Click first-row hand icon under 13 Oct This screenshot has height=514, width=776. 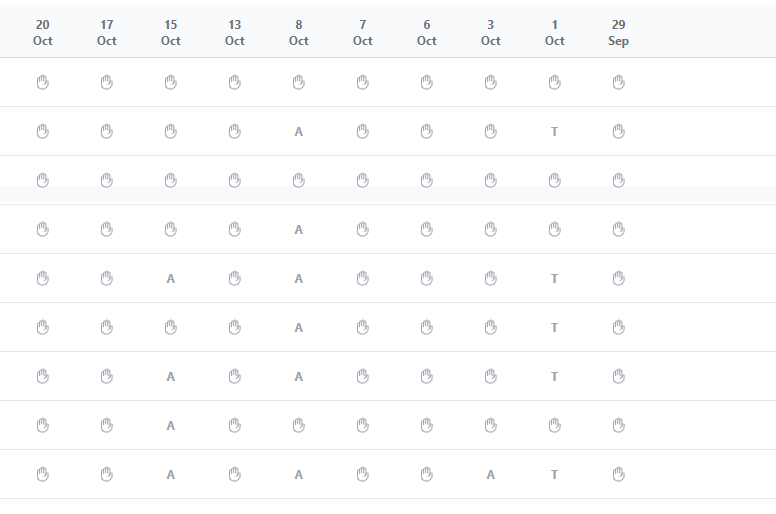234,82
